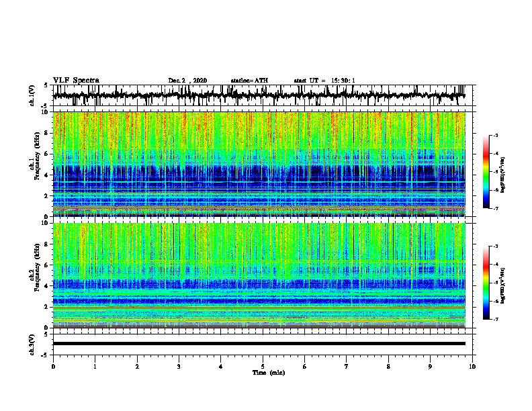Click time axis tick label "3"

[x=179, y=367]
